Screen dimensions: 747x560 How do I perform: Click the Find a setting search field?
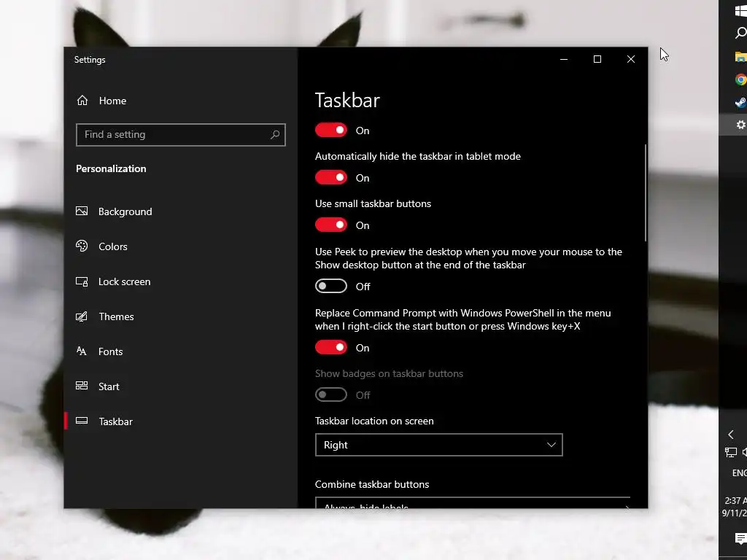181,135
